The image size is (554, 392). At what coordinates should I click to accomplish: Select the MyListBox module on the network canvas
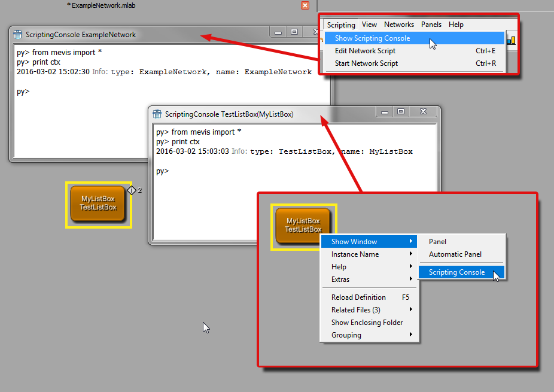coord(98,203)
